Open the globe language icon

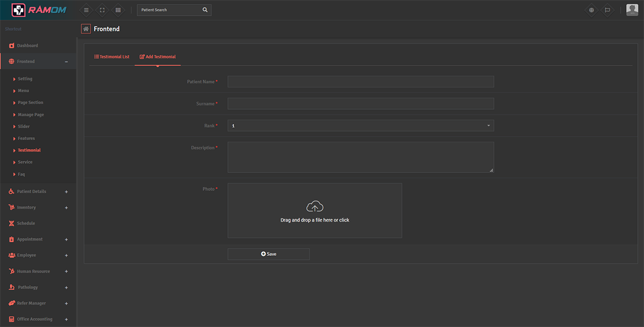pyautogui.click(x=591, y=10)
